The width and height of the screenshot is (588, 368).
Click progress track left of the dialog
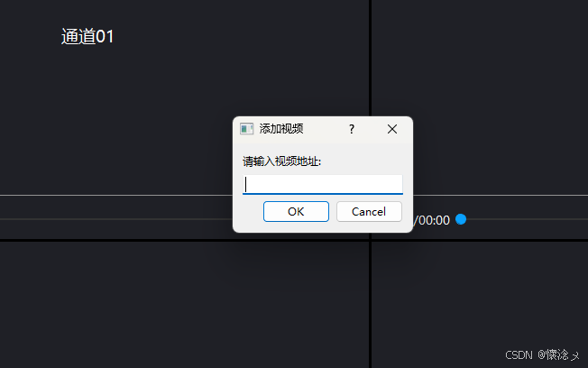point(116,219)
